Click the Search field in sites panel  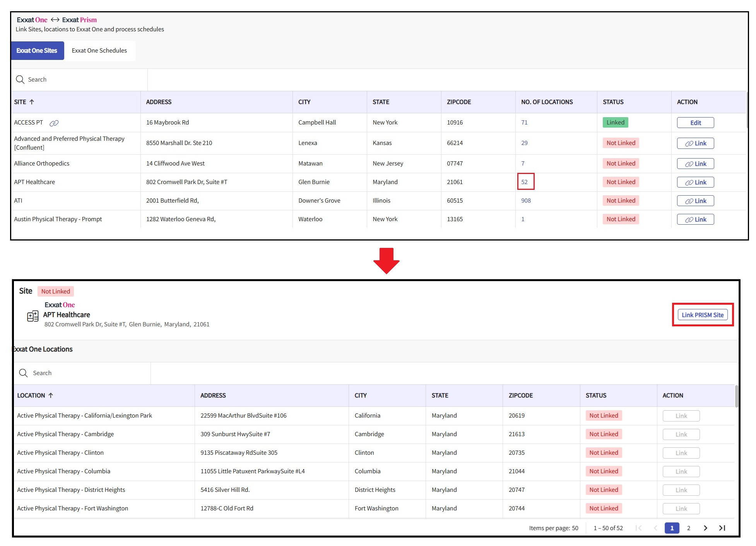pos(79,80)
